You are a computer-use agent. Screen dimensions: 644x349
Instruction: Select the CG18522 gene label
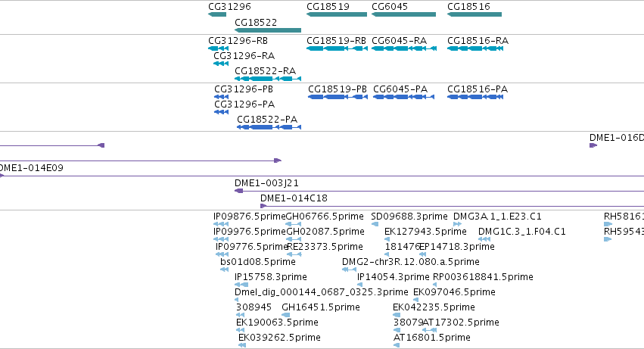pos(256,22)
